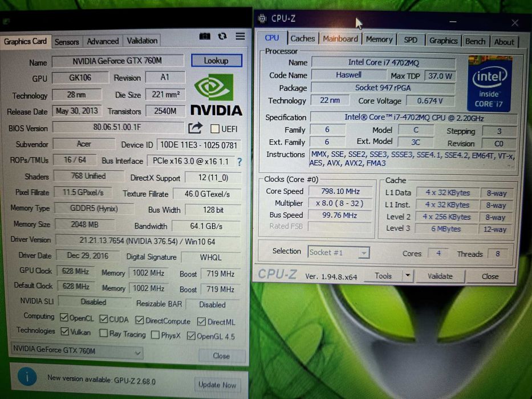Image resolution: width=532 pixels, height=399 pixels.
Task: Open the Caches tab in CPU-Z
Action: 303,39
